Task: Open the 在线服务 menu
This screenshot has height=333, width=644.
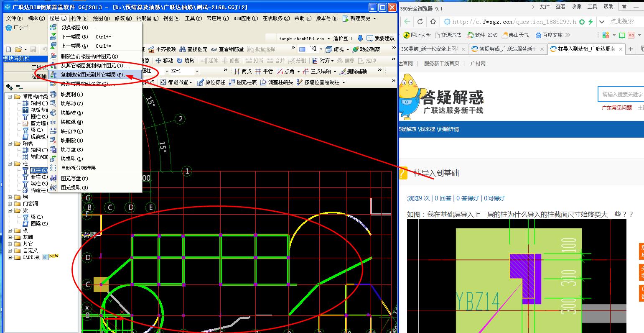Action: [x=276, y=18]
